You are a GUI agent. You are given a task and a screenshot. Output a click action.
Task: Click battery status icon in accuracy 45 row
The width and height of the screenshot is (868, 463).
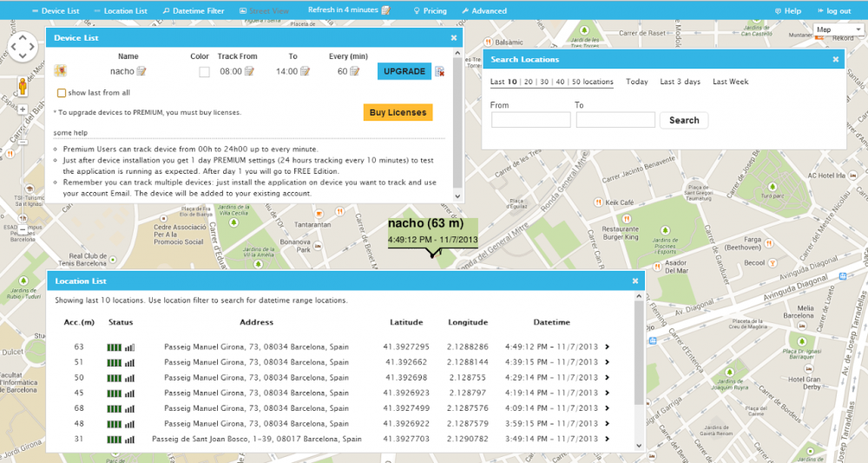114,394
